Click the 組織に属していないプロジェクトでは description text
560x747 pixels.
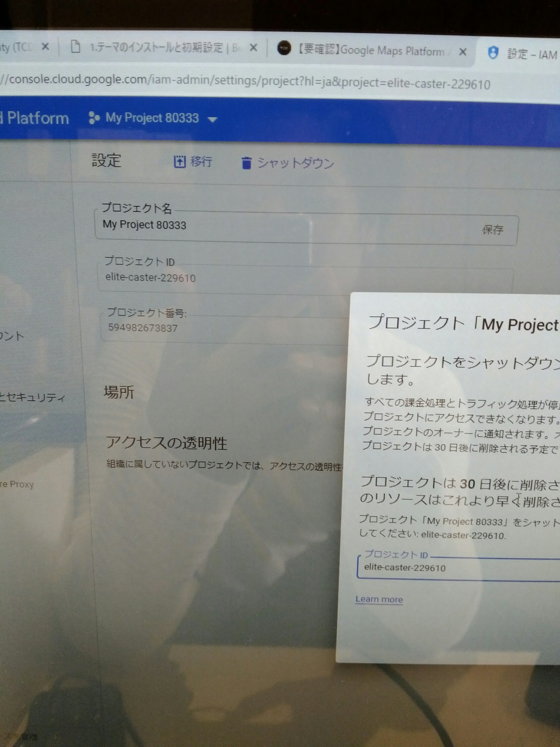(224, 465)
